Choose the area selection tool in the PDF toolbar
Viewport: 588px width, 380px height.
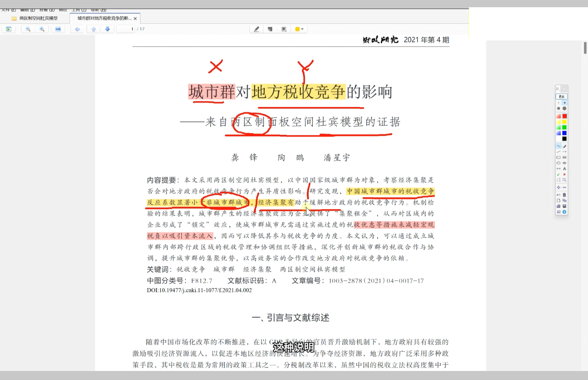tap(284, 29)
